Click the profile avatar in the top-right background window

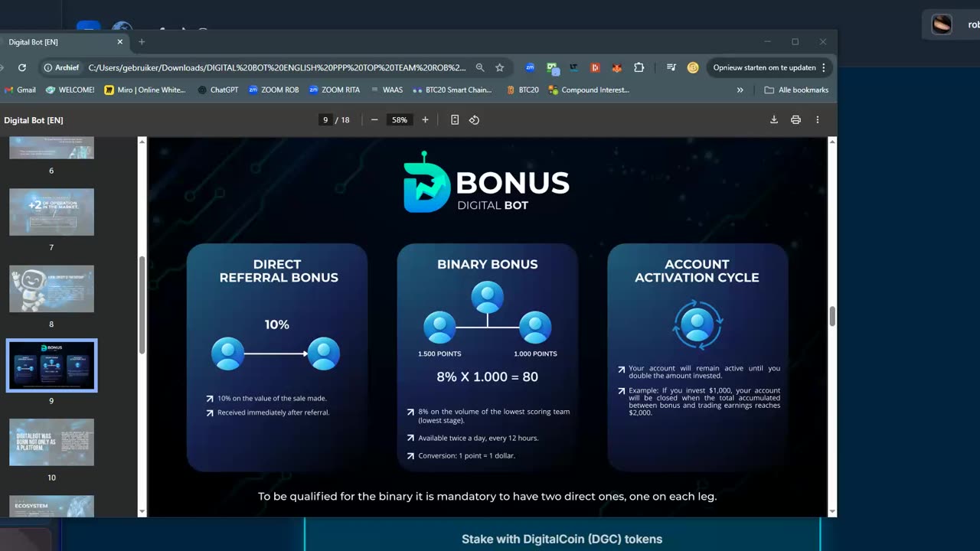[x=941, y=24]
